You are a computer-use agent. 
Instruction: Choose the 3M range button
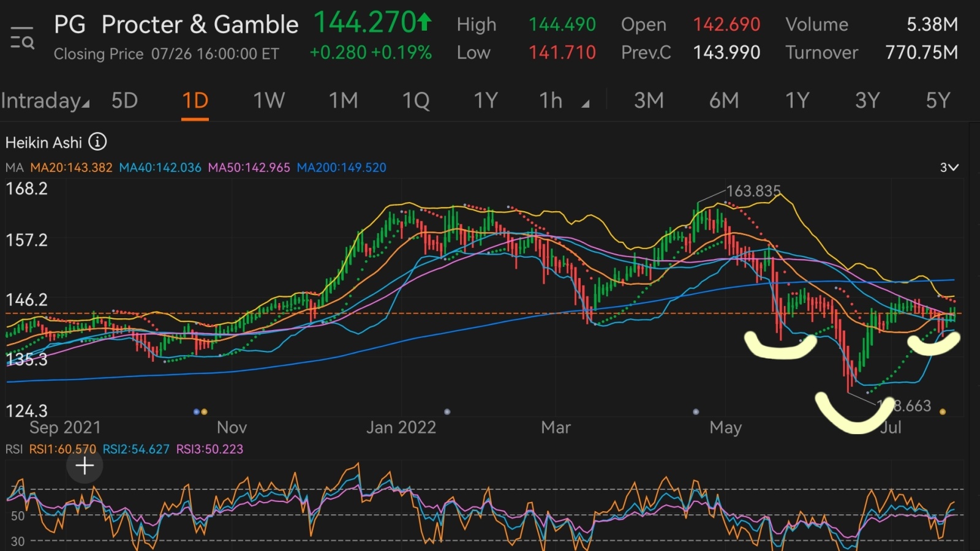point(649,100)
